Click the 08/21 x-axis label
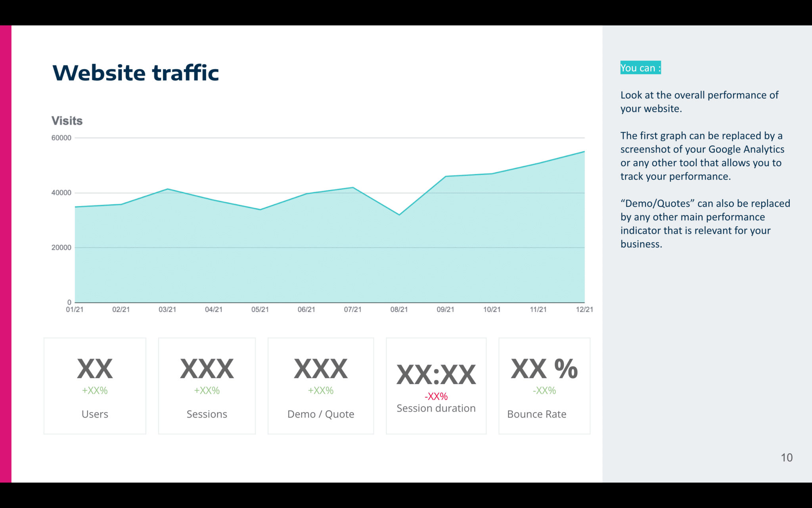812x508 pixels. click(x=399, y=310)
